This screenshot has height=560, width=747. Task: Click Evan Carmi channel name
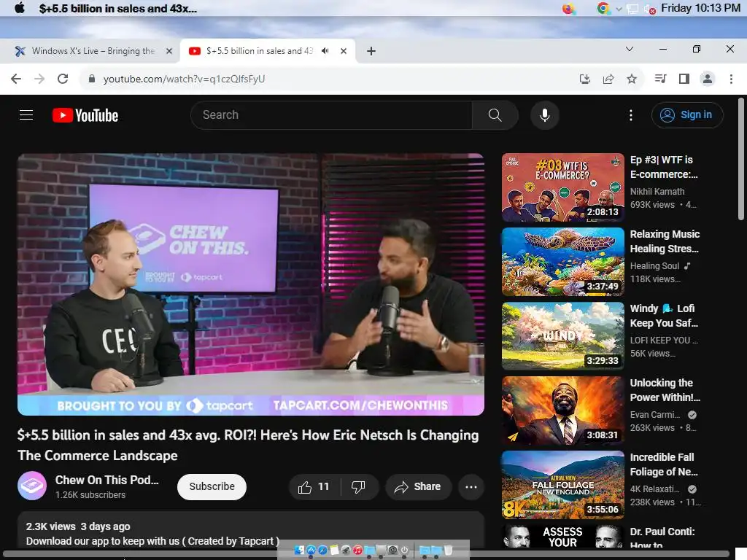pyautogui.click(x=655, y=414)
